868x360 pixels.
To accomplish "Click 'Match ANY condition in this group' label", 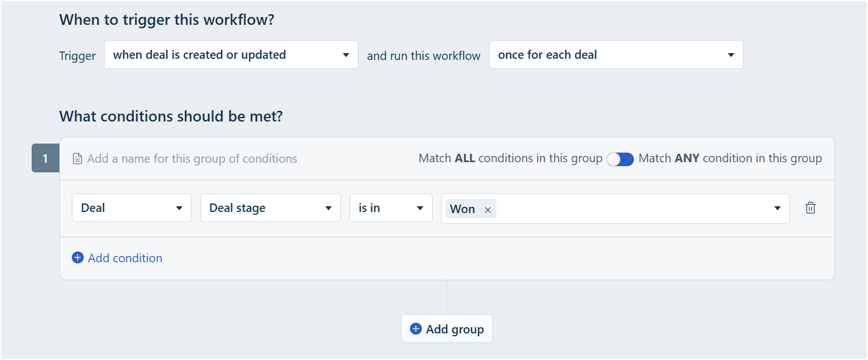I will point(730,158).
